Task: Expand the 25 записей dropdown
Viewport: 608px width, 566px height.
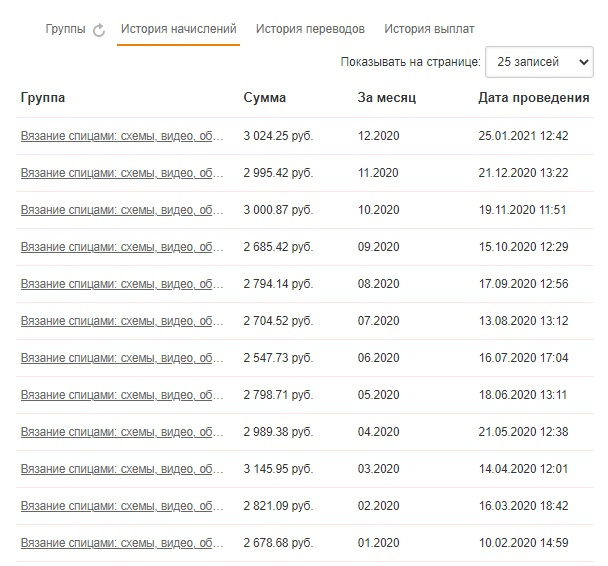Action: (x=539, y=62)
